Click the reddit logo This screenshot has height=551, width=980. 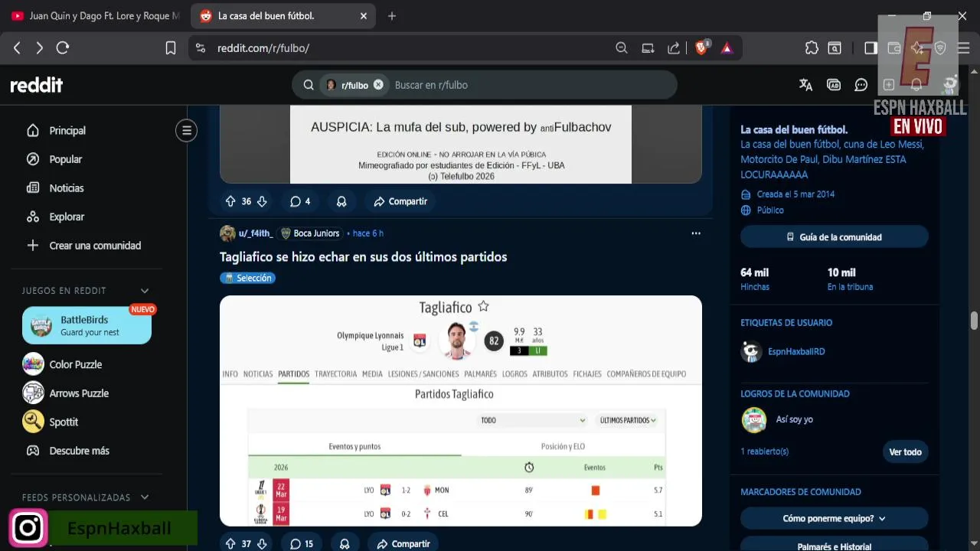point(36,85)
